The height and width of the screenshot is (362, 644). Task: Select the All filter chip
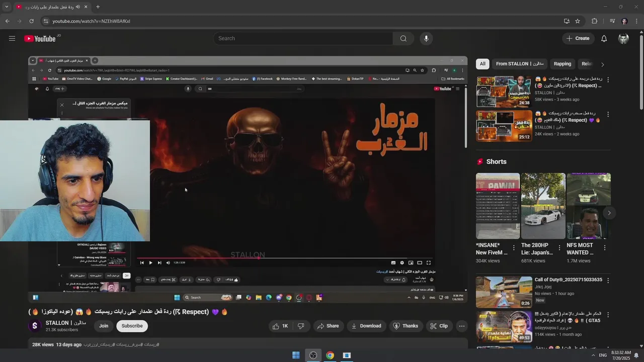click(482, 64)
